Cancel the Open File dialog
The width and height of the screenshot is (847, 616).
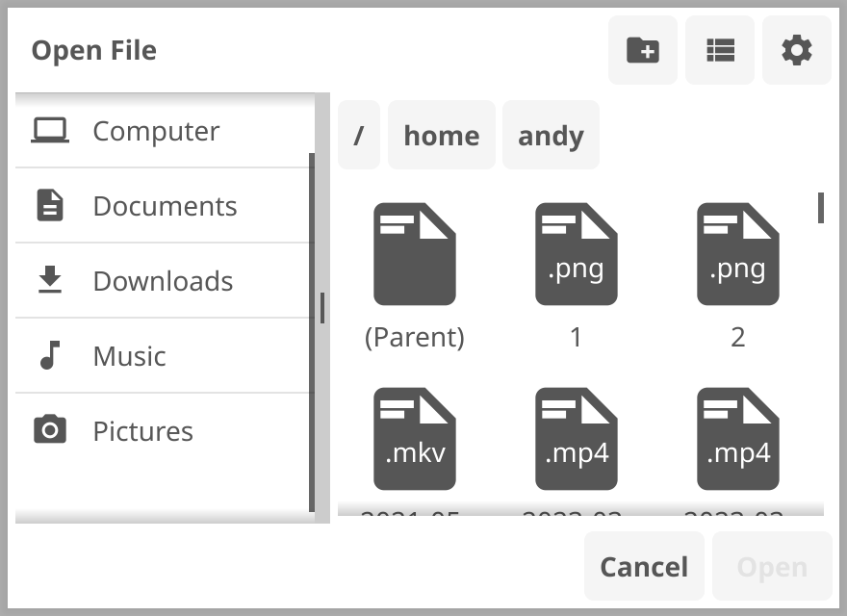(x=644, y=566)
